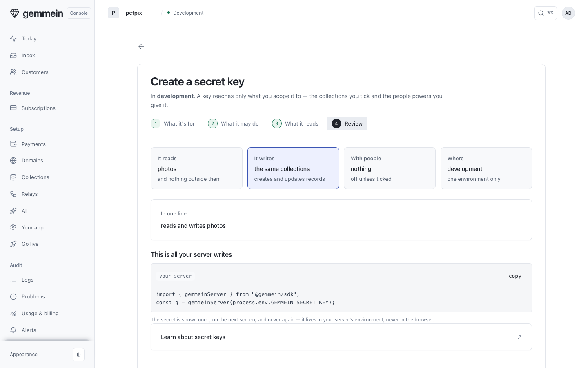
Task: Click the gemmein diamond logo
Action: [x=15, y=13]
